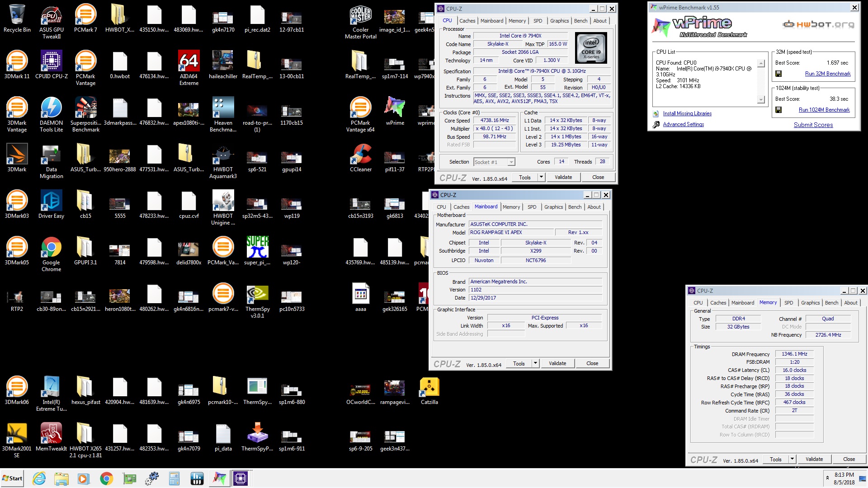Viewport: 868px width, 488px height.
Task: Show hidden icons in system tray
Action: tap(827, 478)
